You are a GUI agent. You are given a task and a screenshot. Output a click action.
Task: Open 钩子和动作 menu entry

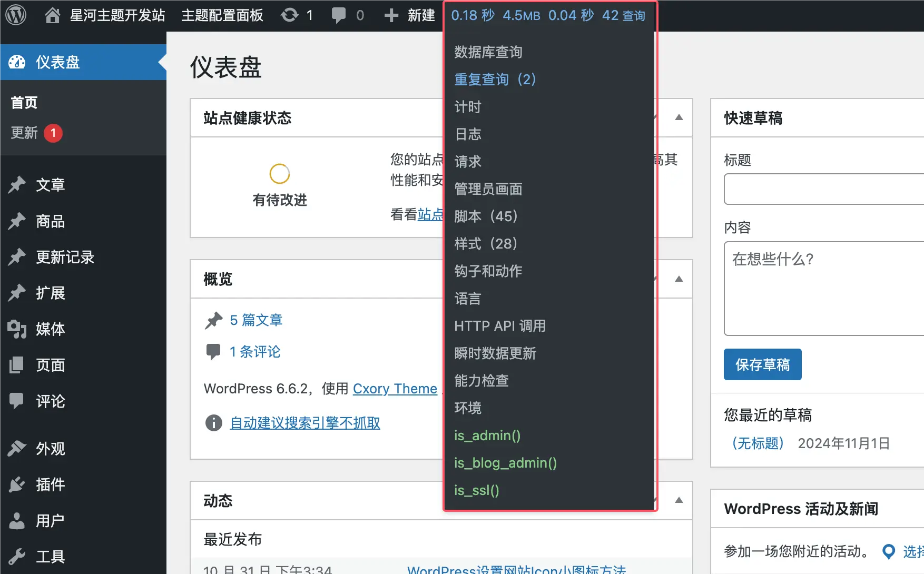[488, 271]
